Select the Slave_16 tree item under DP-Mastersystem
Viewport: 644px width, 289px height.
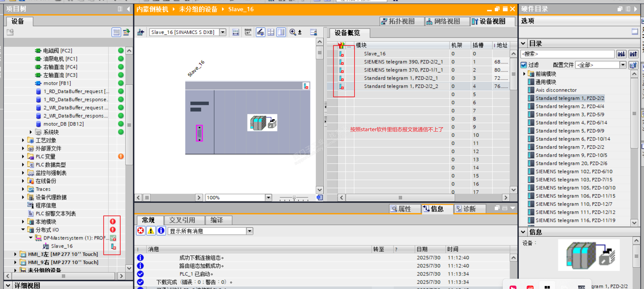pyautogui.click(x=61, y=246)
